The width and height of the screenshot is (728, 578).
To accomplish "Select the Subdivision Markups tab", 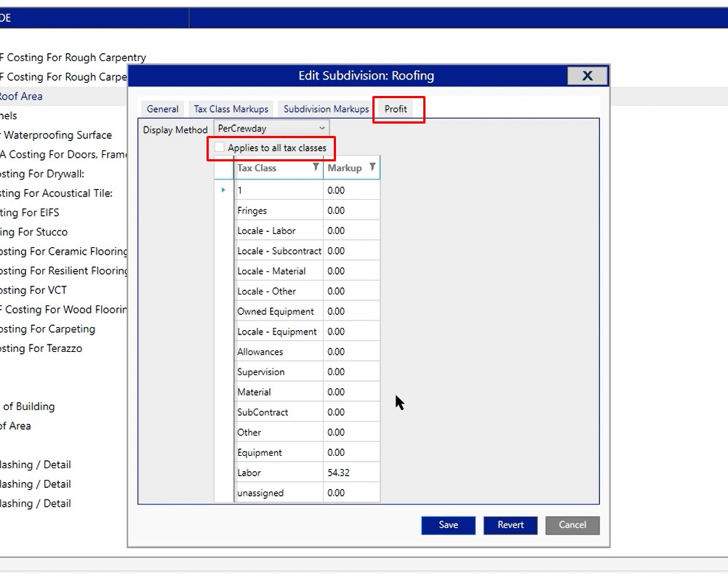I will (x=326, y=109).
